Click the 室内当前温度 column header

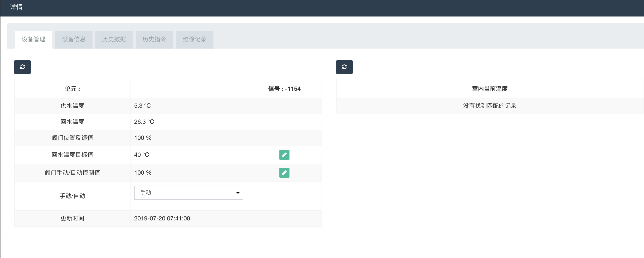click(489, 89)
